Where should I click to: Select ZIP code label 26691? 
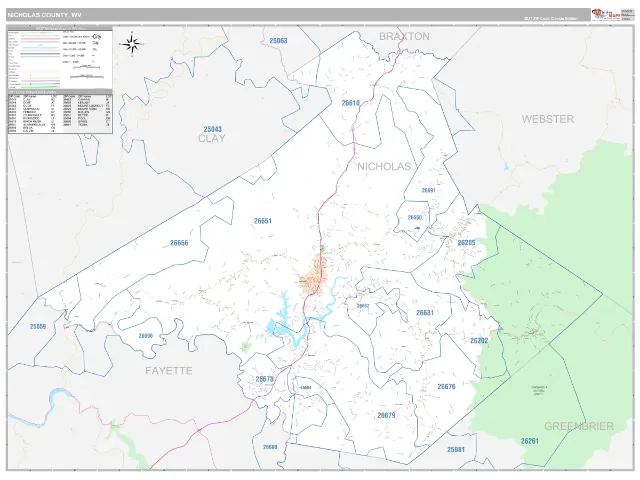click(428, 191)
